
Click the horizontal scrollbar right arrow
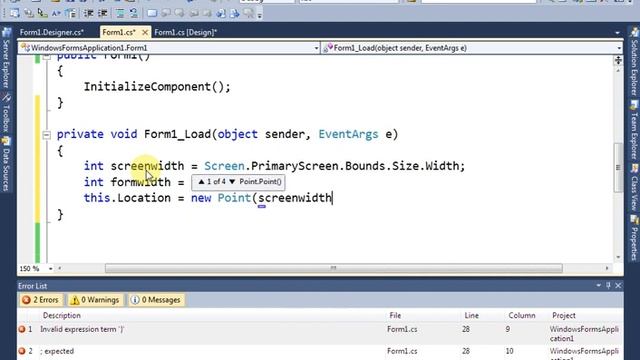tap(607, 268)
